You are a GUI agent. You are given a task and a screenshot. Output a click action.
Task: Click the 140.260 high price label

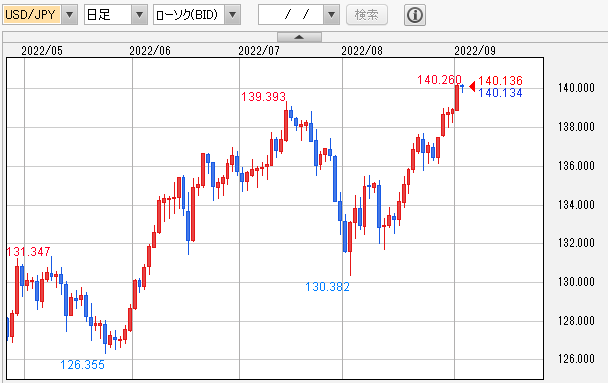(x=439, y=80)
